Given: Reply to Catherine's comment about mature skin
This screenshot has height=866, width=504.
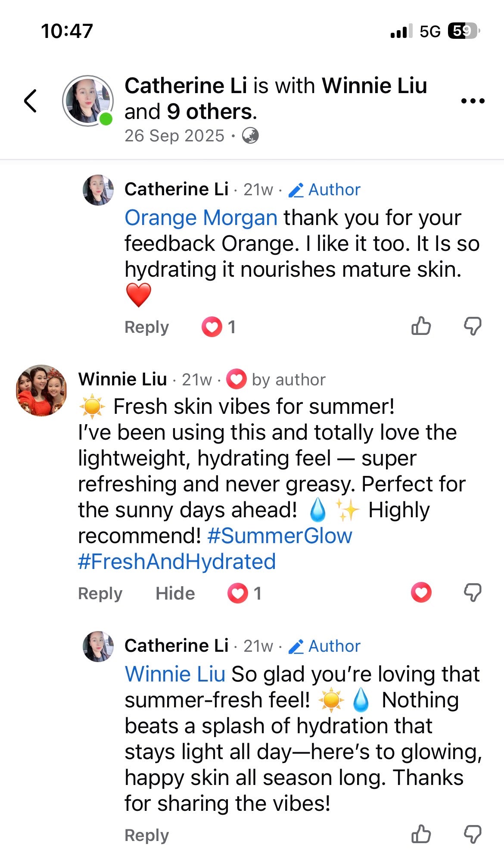Looking at the screenshot, I should [x=146, y=327].
